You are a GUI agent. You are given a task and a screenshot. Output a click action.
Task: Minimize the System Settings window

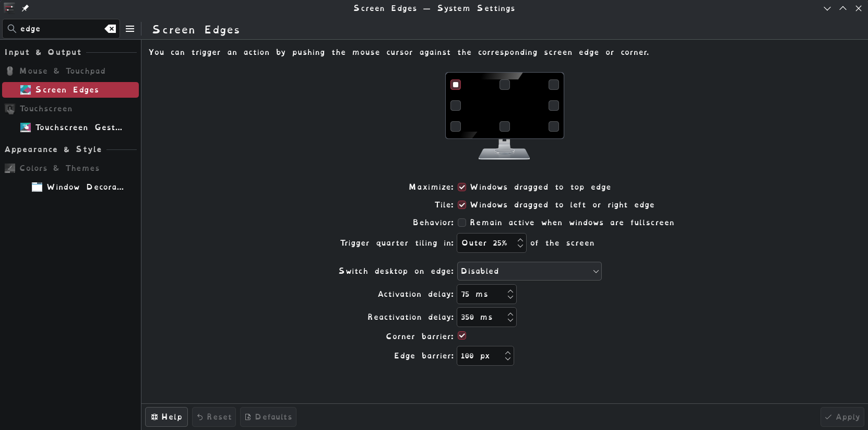(x=827, y=8)
